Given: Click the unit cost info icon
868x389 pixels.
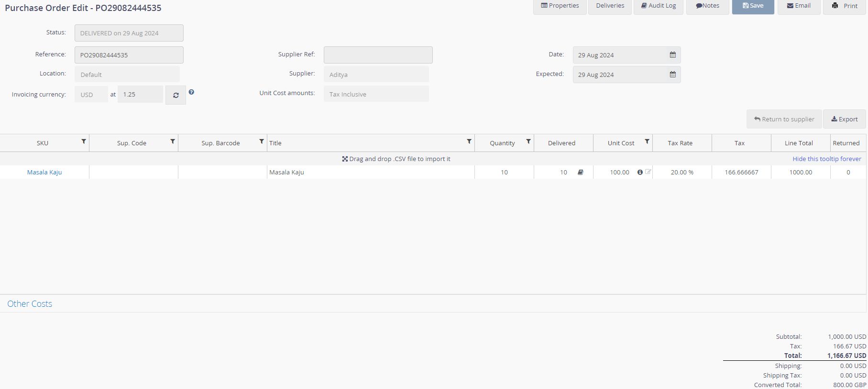Looking at the screenshot, I should (640, 173).
